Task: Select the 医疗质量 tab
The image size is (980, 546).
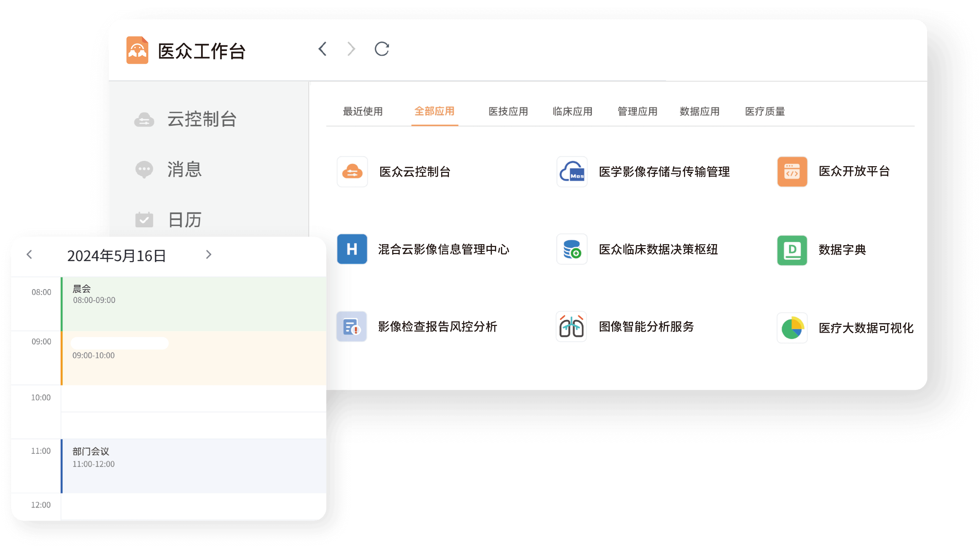Action: [765, 112]
